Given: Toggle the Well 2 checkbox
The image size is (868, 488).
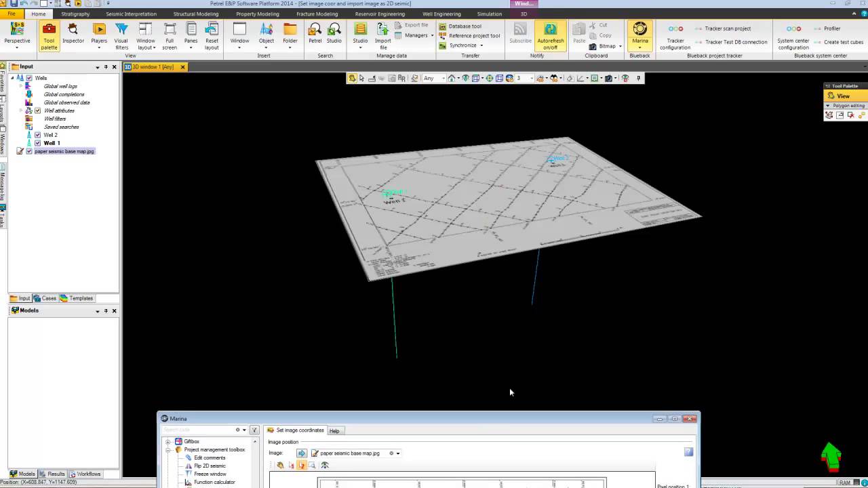Looking at the screenshot, I should point(37,135).
